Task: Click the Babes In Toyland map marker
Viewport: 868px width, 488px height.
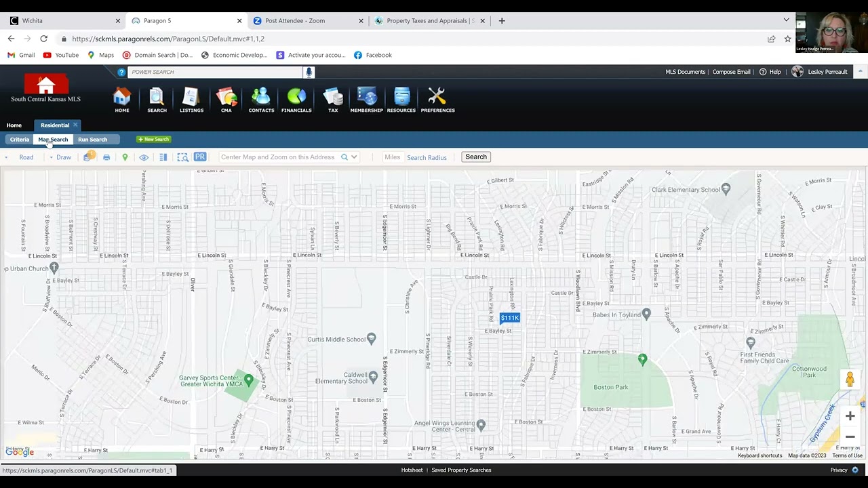Action: (646, 314)
